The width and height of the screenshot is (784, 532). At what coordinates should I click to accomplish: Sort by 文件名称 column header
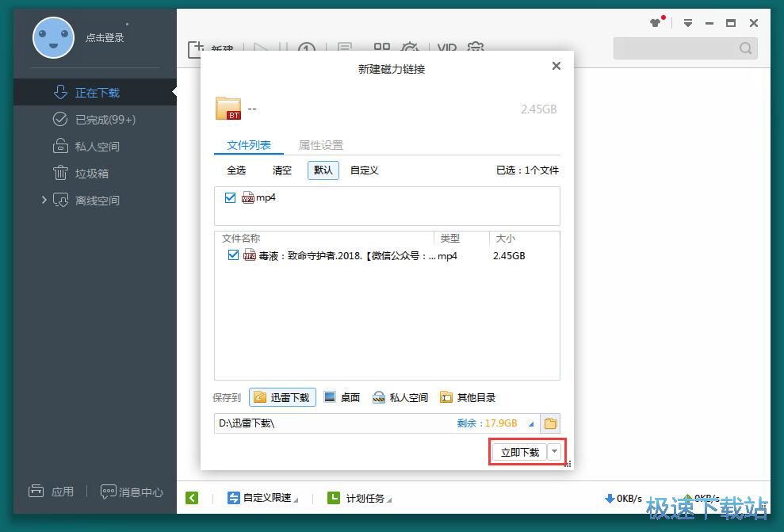click(x=241, y=239)
